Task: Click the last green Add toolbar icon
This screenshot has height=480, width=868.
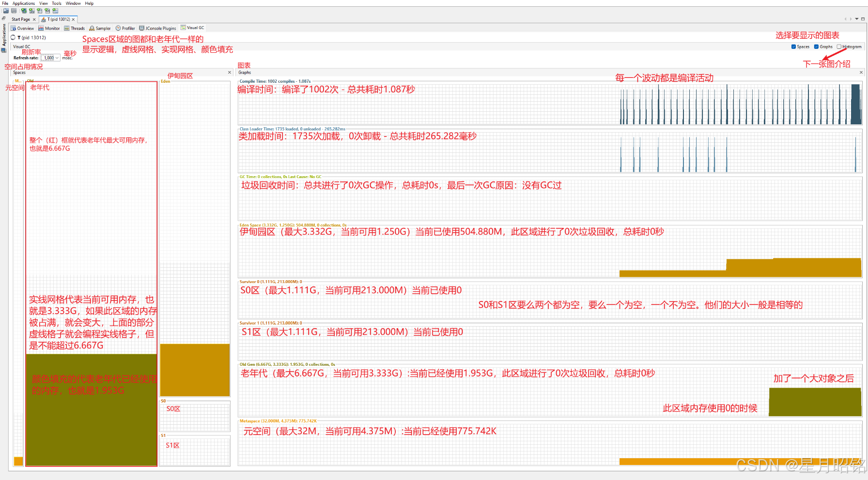Action: click(x=55, y=11)
